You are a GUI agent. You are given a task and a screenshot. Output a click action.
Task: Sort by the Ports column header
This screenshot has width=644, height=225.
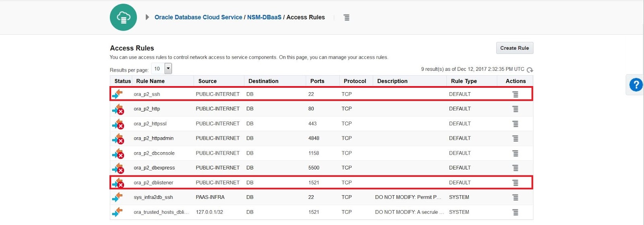point(317,81)
